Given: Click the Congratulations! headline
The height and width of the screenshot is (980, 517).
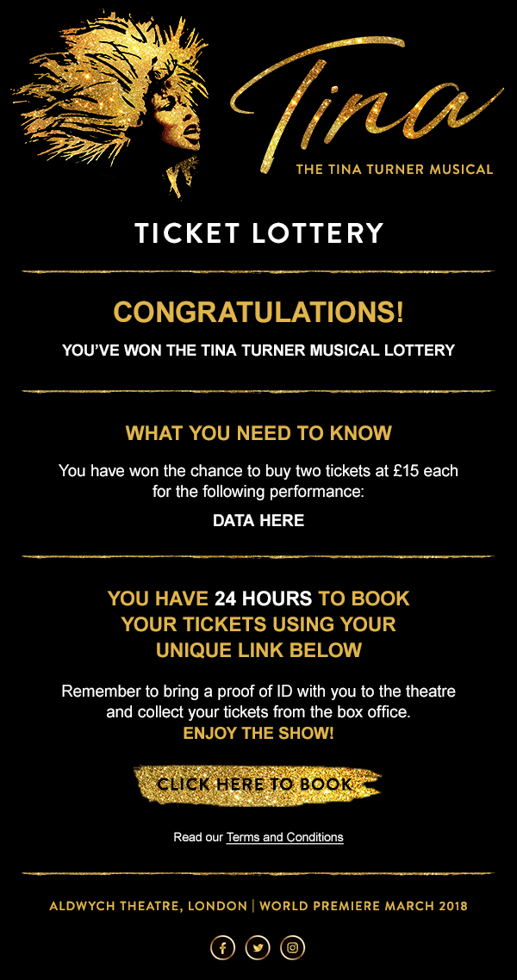Looking at the screenshot, I should click(258, 312).
